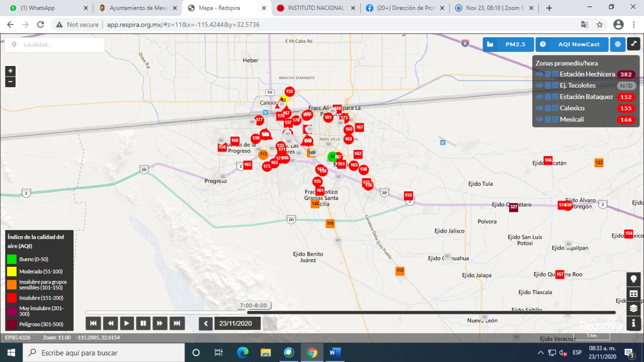Viewport: 644px width, 362px height.
Task: Click the dark timeline progress bar
Action: [x=431, y=313]
